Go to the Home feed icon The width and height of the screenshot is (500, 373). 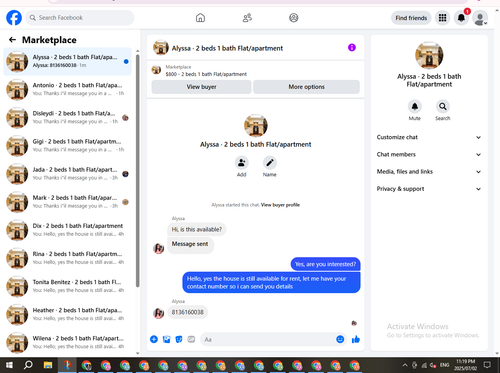pos(200,18)
